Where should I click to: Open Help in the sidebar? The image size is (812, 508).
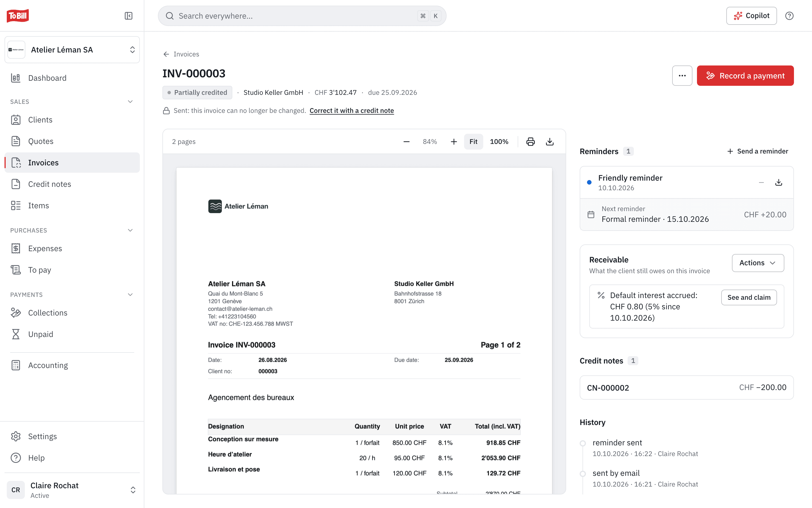coord(72,458)
